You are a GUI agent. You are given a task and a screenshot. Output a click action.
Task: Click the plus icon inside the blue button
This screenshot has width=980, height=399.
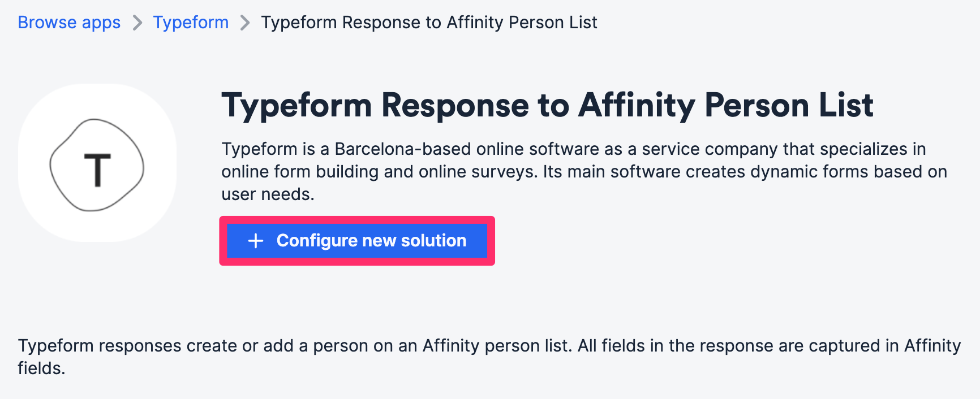[256, 241]
